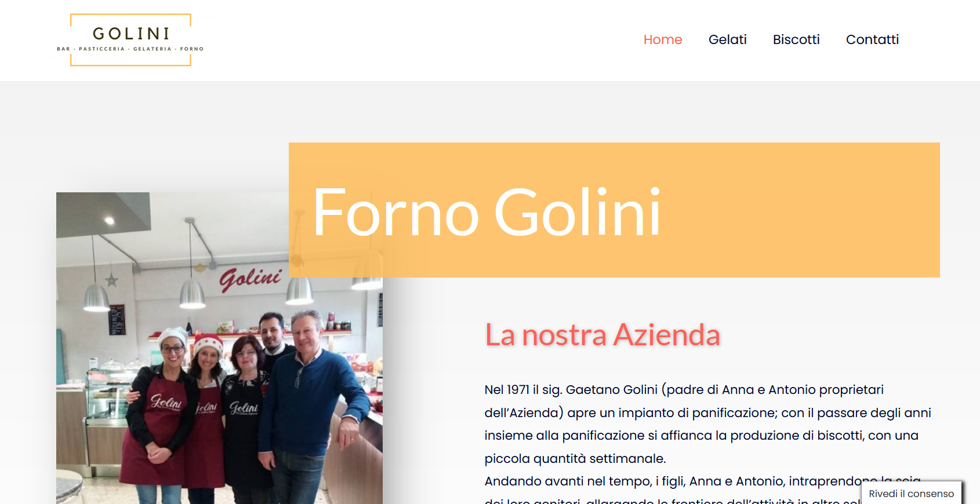Image resolution: width=980 pixels, height=504 pixels.
Task: Click the bar tagline text under the logo
Action: tap(130, 49)
